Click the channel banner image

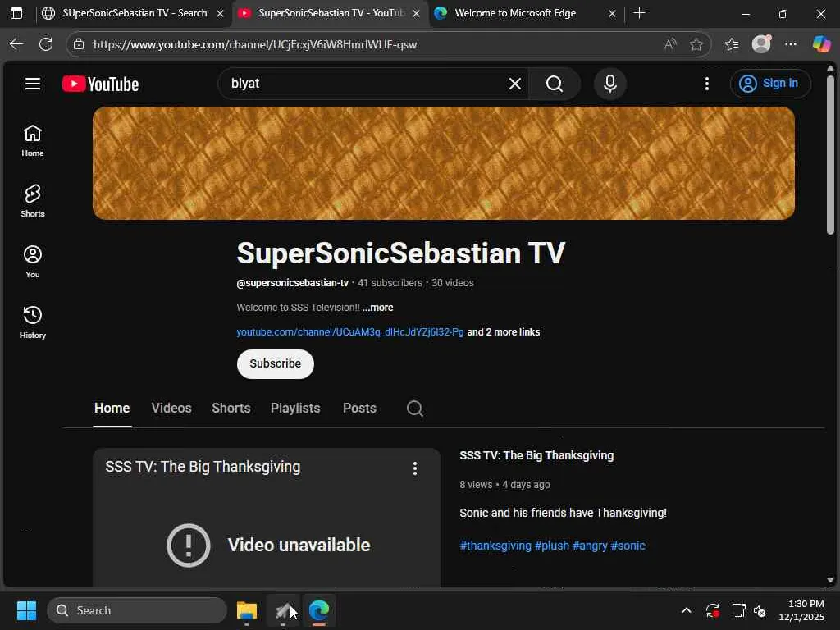(444, 163)
